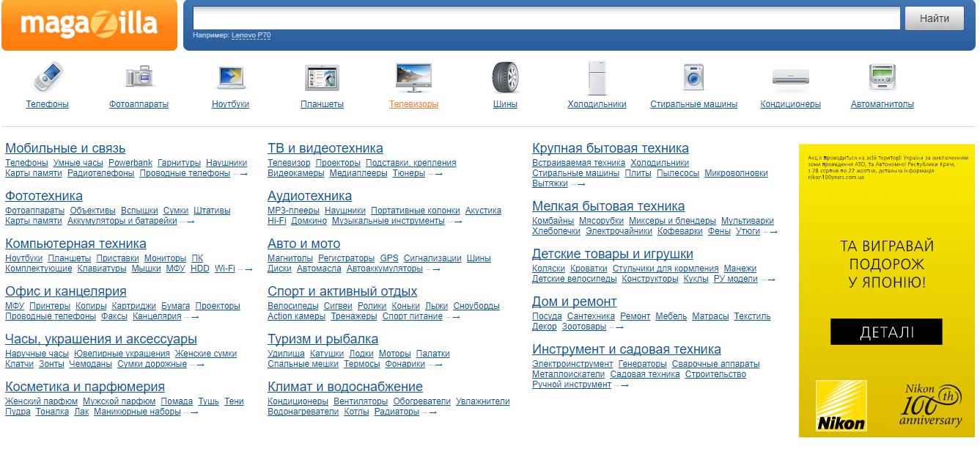Focus the search input field
Image resolution: width=980 pixels, height=452 pixels.
[x=546, y=18]
